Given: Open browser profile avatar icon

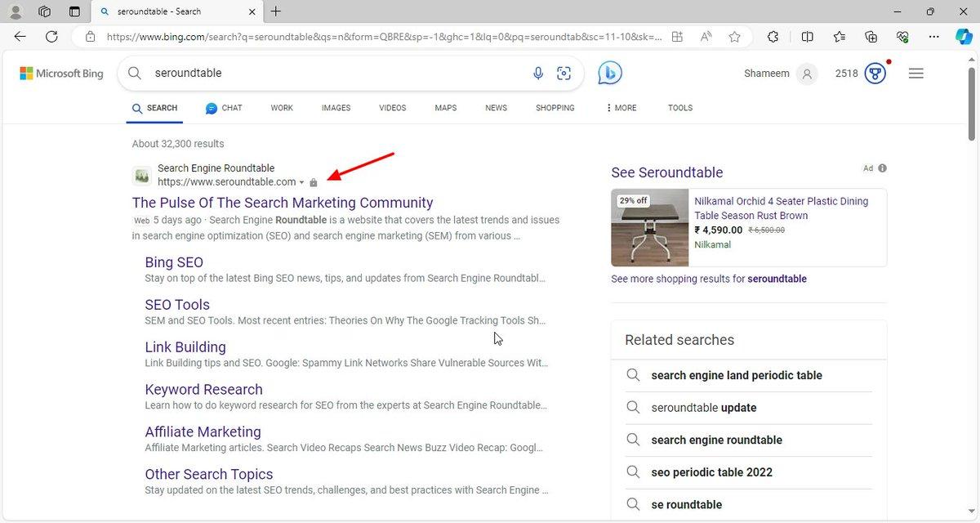Looking at the screenshot, I should click(x=16, y=11).
